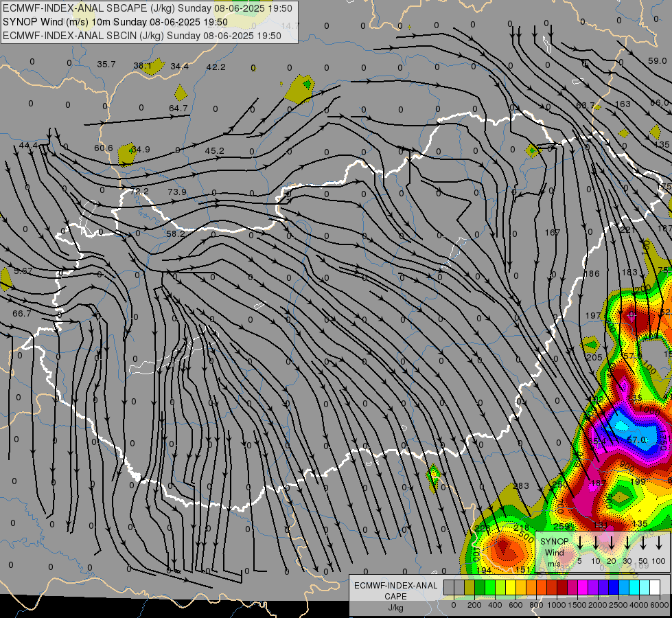Click the 73.9 value on the map
Screen dimensions: 672x618
[x=177, y=192]
